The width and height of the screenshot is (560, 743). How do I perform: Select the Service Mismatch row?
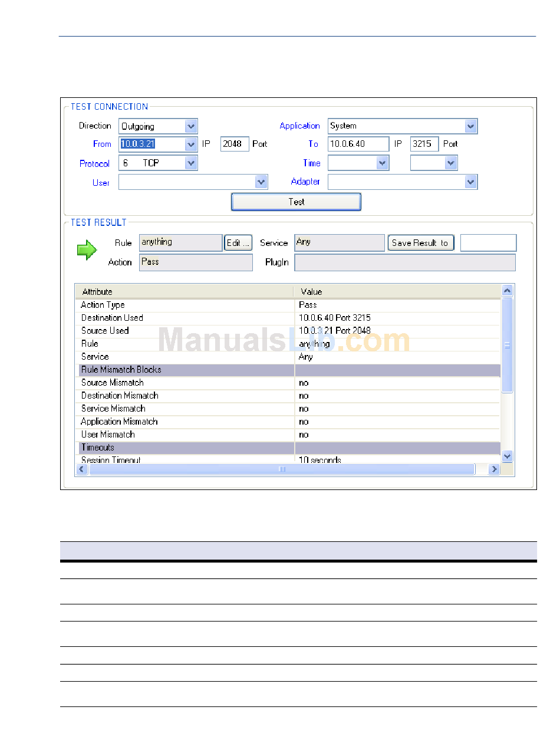click(x=288, y=409)
